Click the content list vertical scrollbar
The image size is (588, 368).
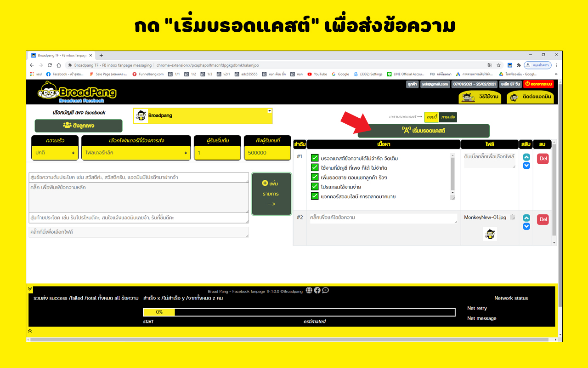554,192
